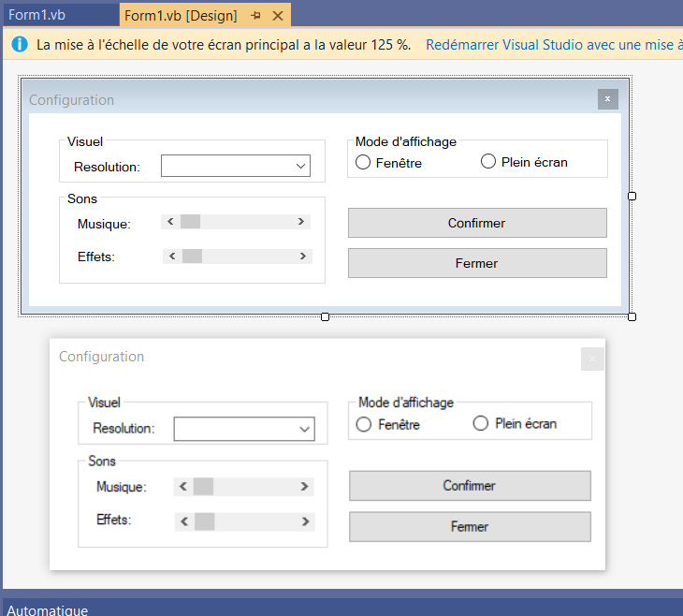Click right arrow of Effets scrollbar in designer form
Viewport: 683px width, 616px height.
click(x=303, y=256)
